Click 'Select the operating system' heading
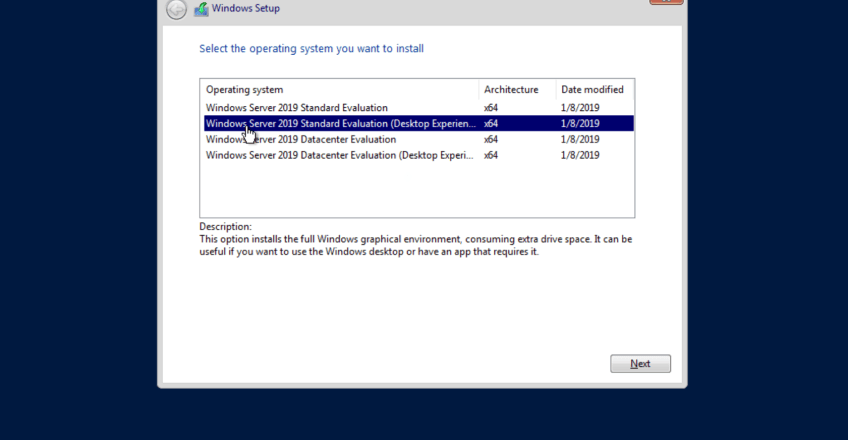The height and width of the screenshot is (440, 848). [312, 49]
